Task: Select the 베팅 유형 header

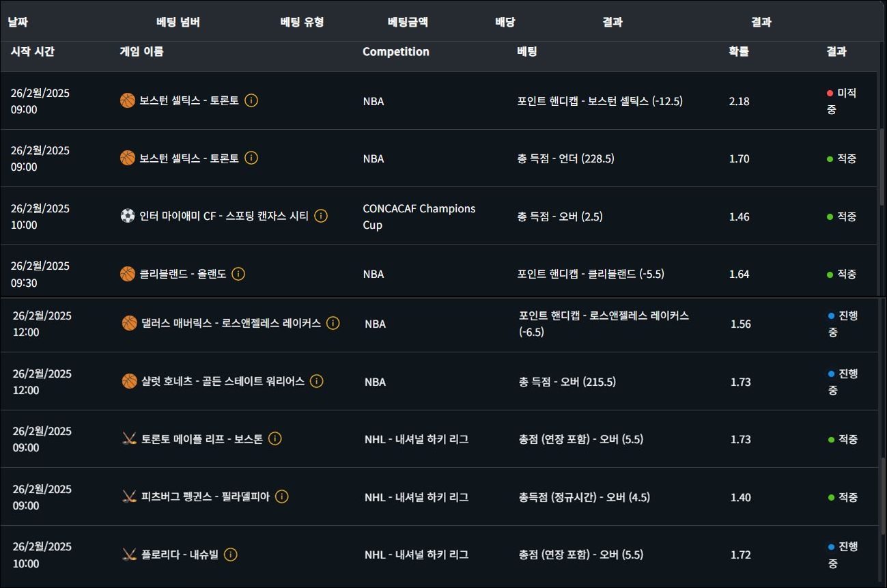Action: tap(302, 22)
